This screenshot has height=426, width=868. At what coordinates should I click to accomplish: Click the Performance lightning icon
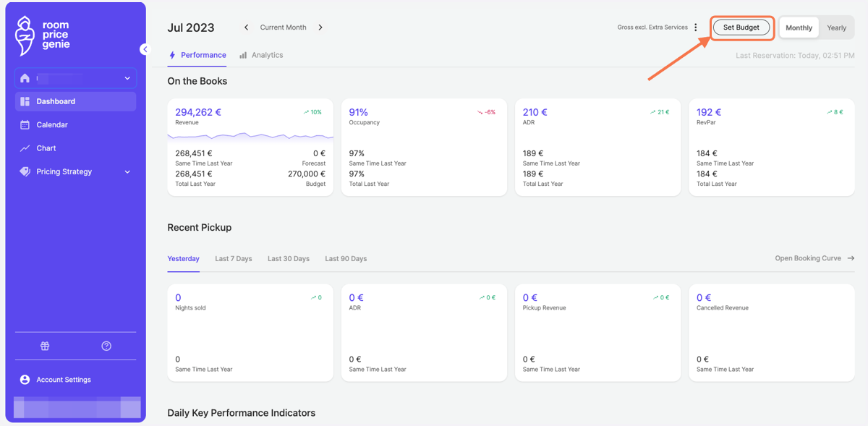point(172,55)
